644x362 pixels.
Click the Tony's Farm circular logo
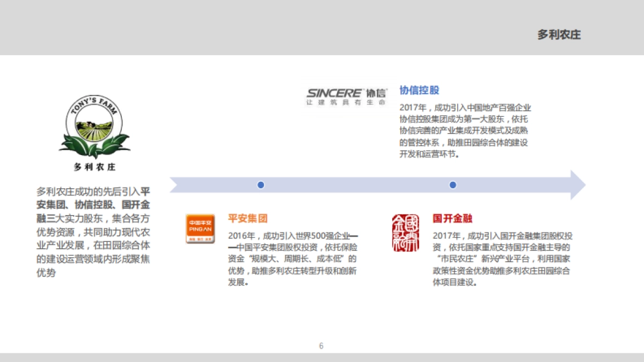(x=94, y=127)
